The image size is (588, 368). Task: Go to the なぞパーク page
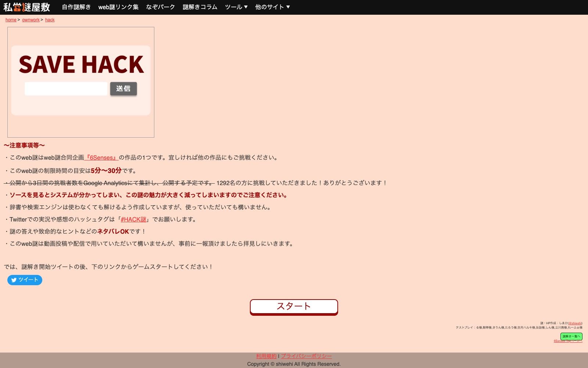tap(160, 7)
